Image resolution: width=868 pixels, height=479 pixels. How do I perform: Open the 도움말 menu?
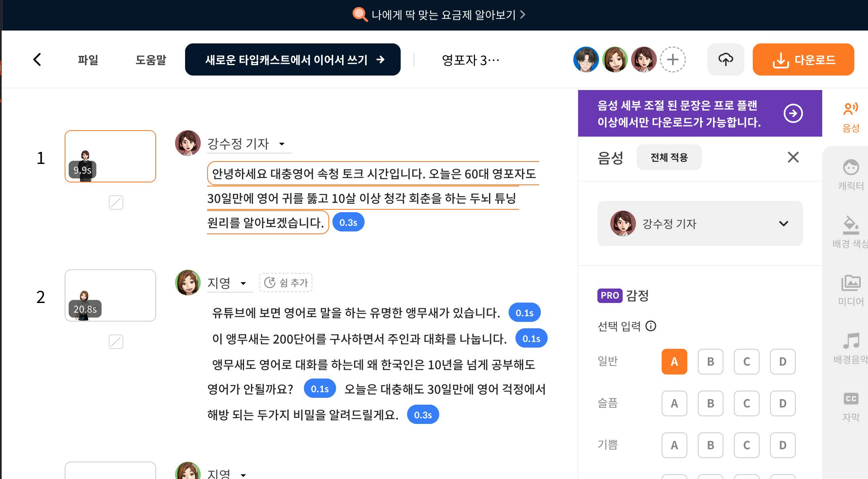pyautogui.click(x=151, y=59)
